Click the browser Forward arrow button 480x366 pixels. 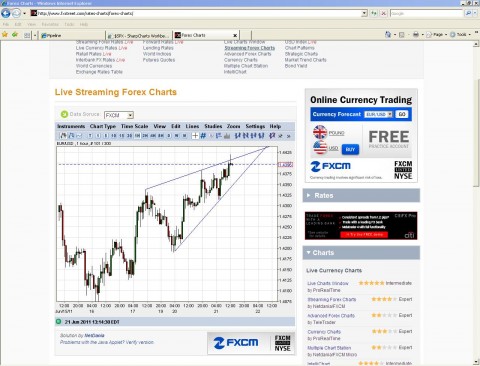(16, 13)
